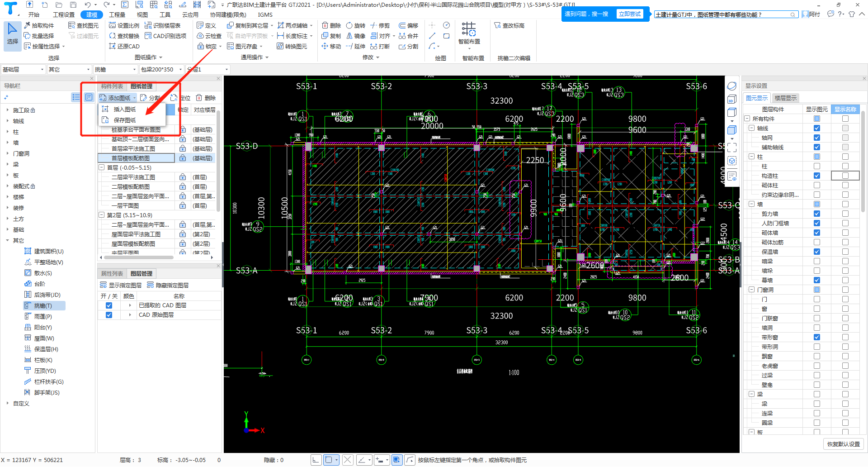868x467 pixels.
Task: Click the 查改标高 check elevation tool
Action: click(509, 25)
